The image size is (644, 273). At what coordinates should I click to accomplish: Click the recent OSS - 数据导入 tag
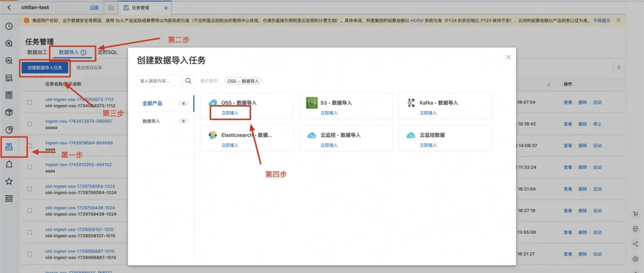(x=243, y=81)
